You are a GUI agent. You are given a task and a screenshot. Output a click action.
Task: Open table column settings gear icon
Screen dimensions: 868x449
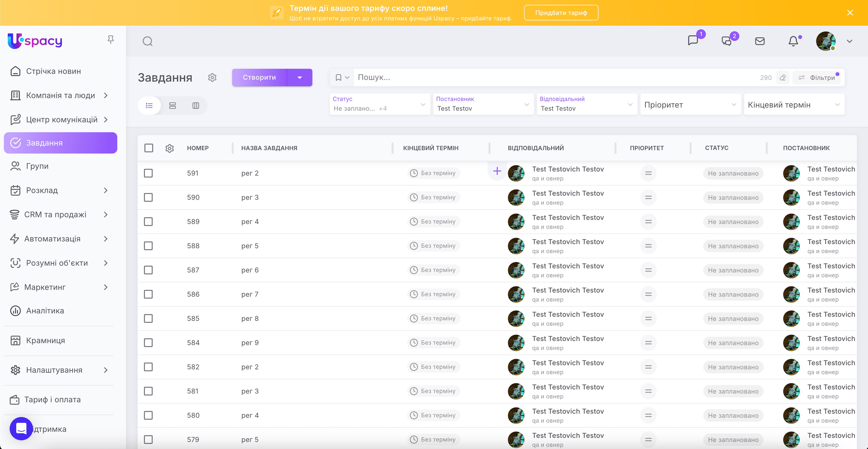(169, 148)
